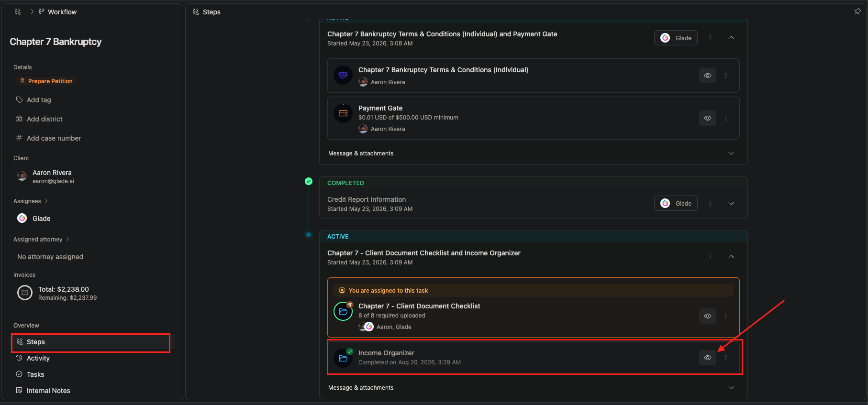Click the Activity history icon

click(x=19, y=358)
